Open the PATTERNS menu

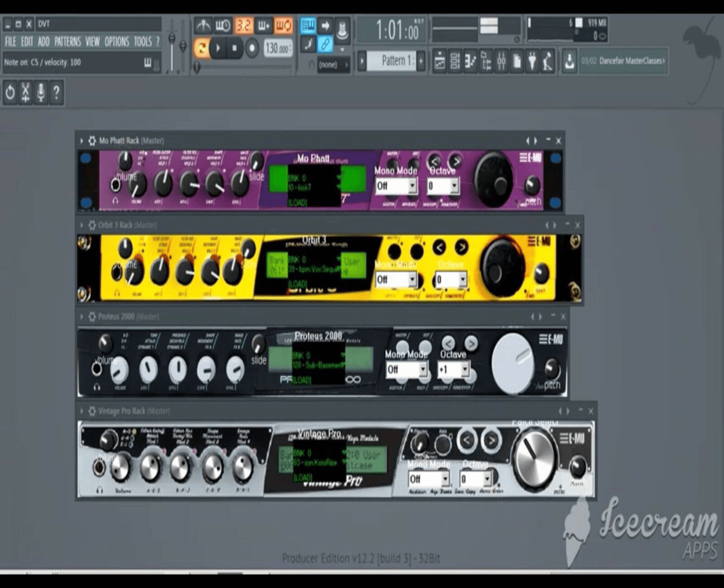[x=68, y=42]
